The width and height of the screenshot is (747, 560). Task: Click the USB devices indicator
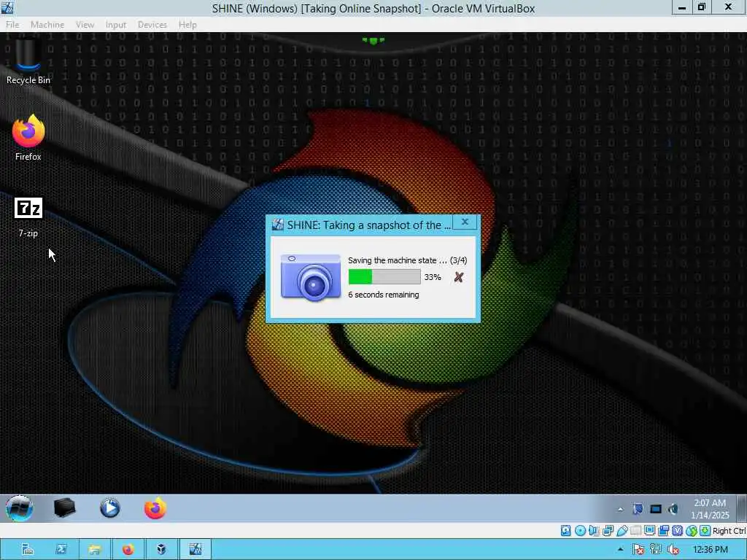point(622,531)
